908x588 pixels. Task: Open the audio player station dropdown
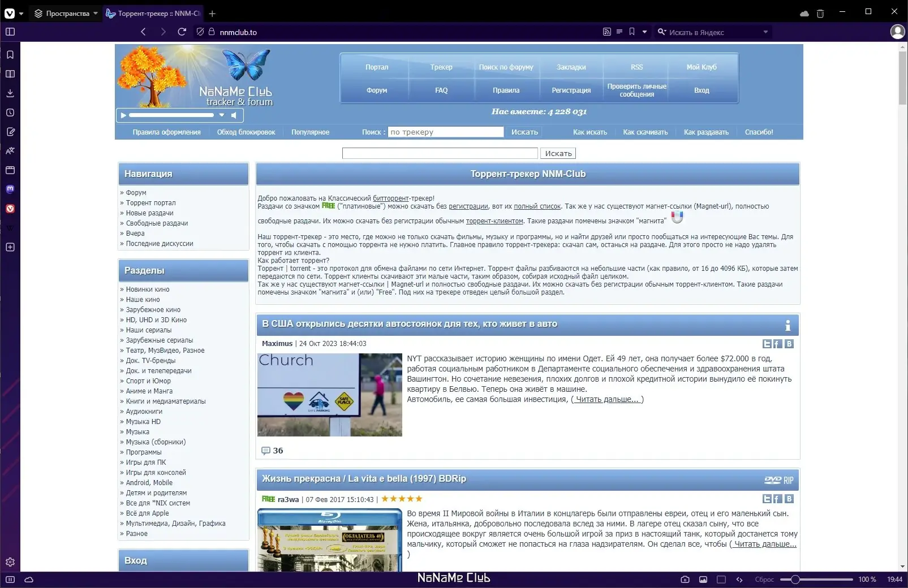click(x=222, y=115)
